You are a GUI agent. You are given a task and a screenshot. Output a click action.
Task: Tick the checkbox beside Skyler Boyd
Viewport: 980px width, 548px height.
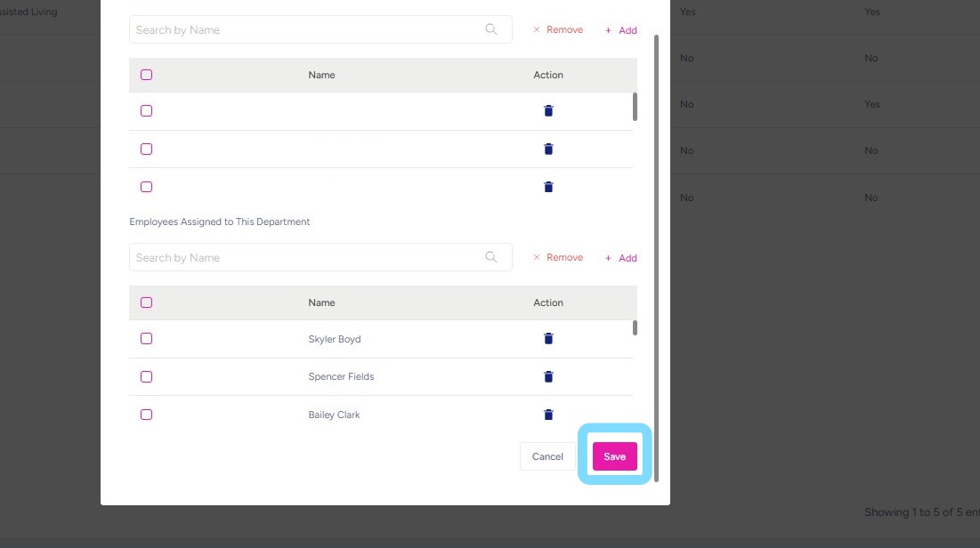[x=146, y=339]
